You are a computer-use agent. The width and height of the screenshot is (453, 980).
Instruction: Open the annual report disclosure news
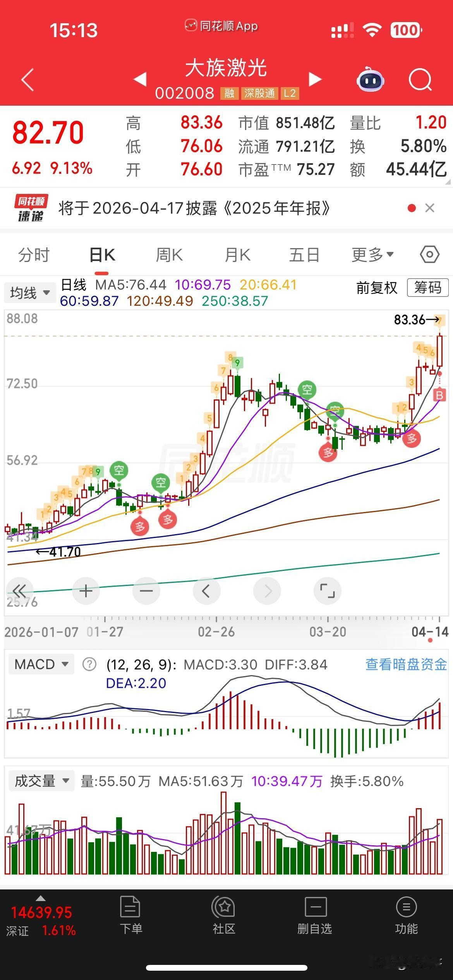click(194, 208)
